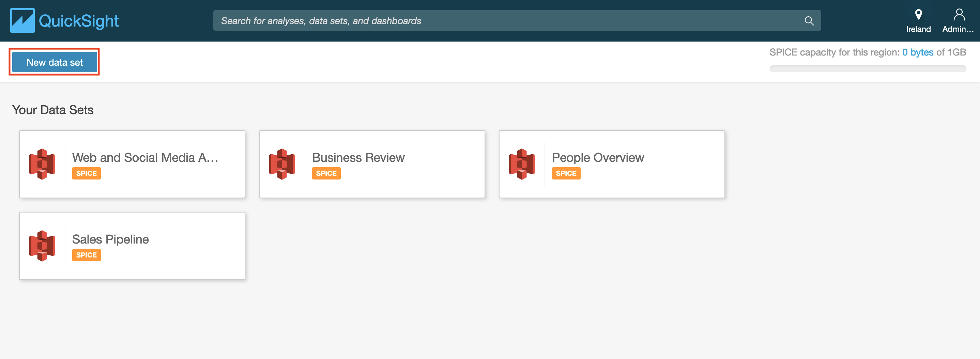
Task: Open the QuickSight home text link
Action: [x=79, y=21]
